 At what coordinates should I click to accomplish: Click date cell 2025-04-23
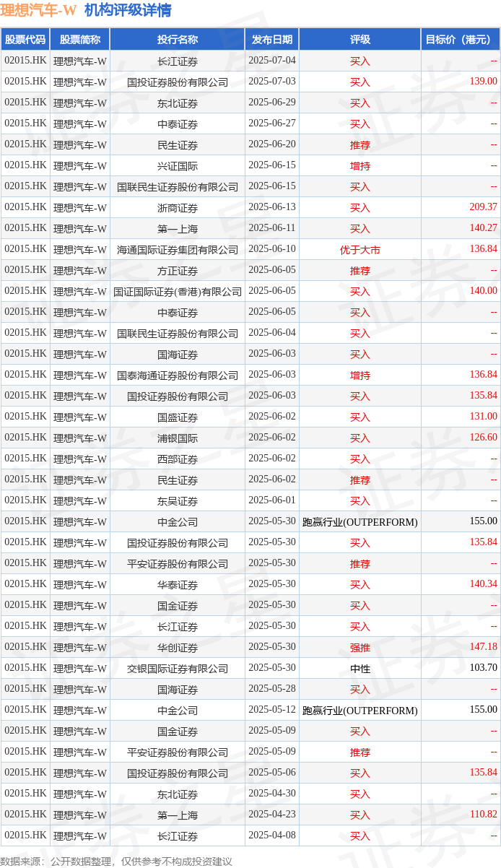272,815
